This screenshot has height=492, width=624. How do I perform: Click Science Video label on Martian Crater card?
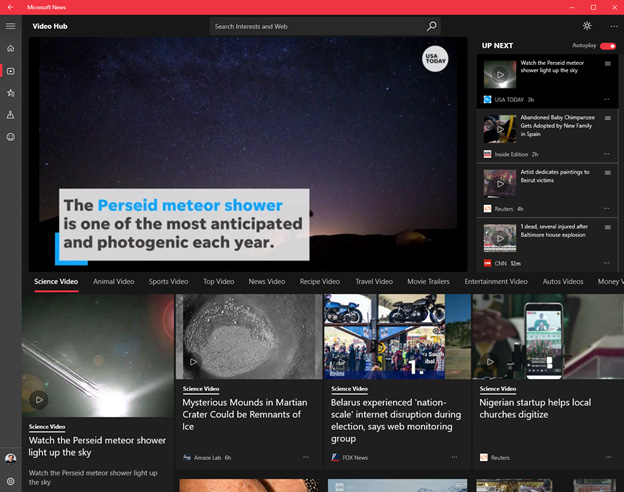point(201,389)
